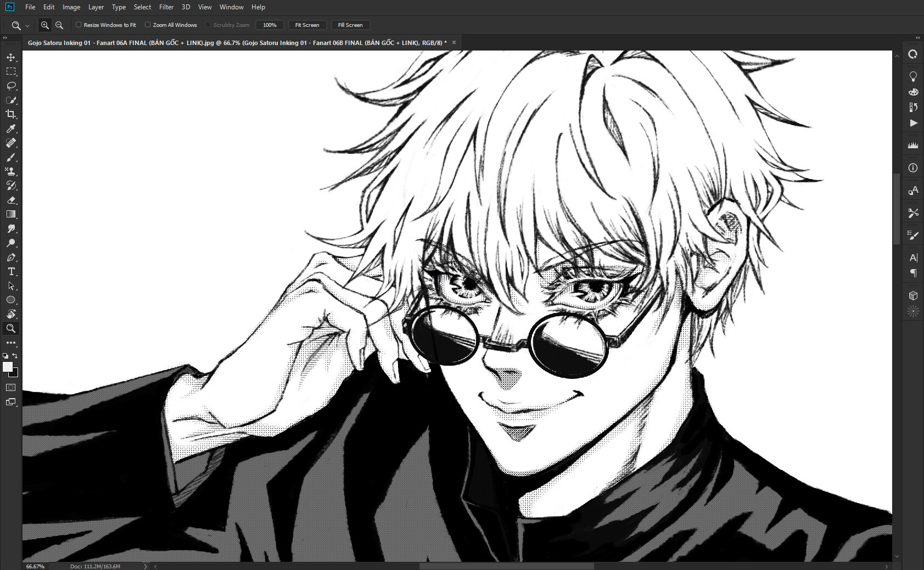
Task: Collapse the right panel dock
Action: coord(916,37)
